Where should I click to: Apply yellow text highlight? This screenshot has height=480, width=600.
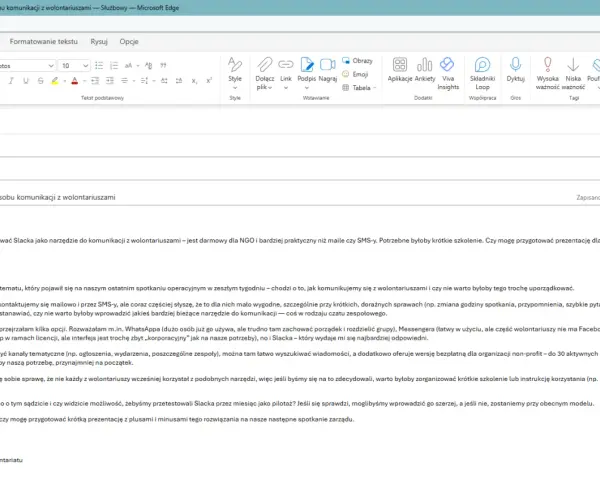pos(55,81)
